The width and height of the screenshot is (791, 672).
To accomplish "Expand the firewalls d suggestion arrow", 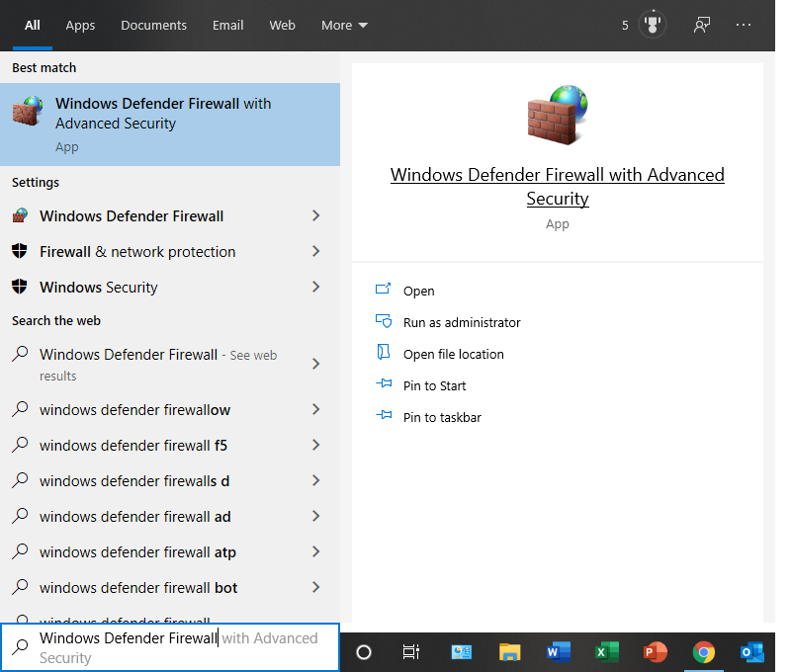I will 316,481.
